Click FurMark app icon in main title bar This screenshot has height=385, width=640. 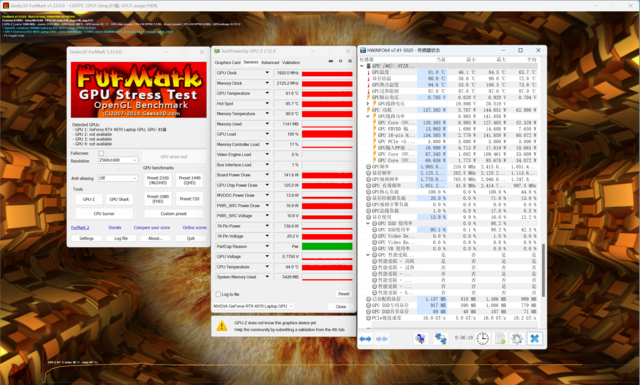[x=6, y=5]
